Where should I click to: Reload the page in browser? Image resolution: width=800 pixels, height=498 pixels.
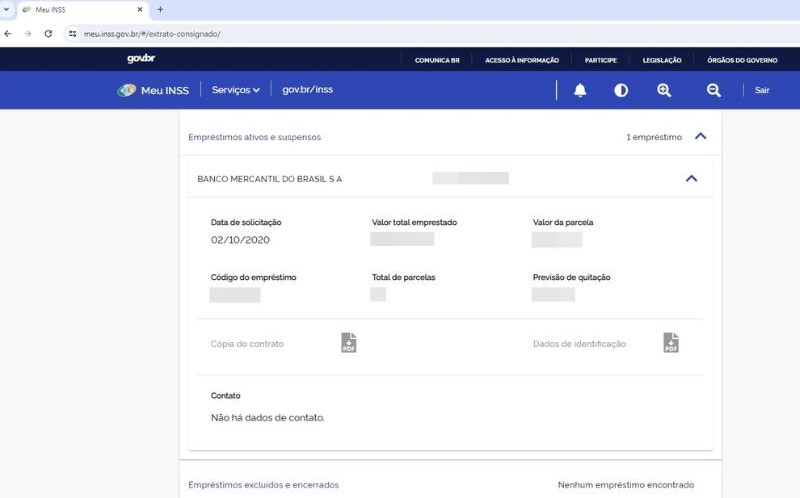pos(48,34)
